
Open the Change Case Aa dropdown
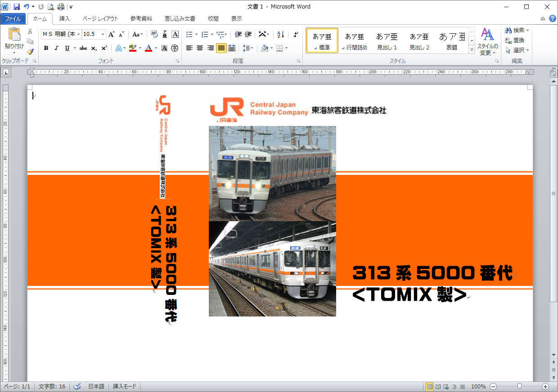click(x=137, y=34)
